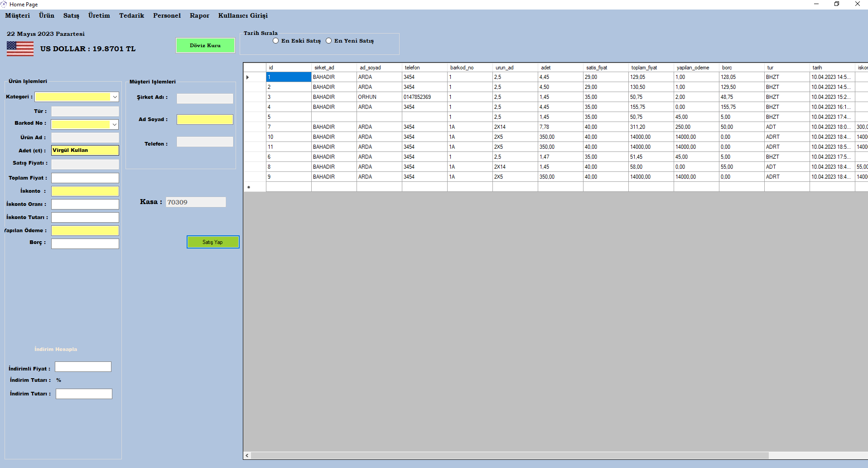Click the Telefon input field
This screenshot has height=468, width=868.
click(205, 141)
